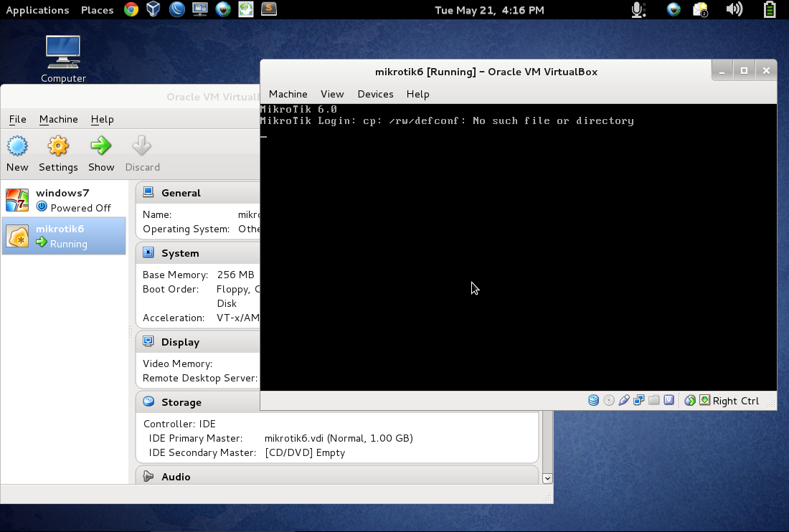Click the microphone indicator in system tray
This screenshot has height=532, width=789.
tap(638, 9)
